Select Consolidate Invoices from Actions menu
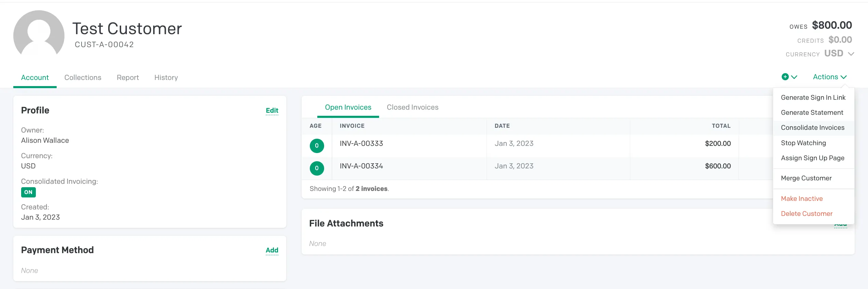 coord(812,128)
